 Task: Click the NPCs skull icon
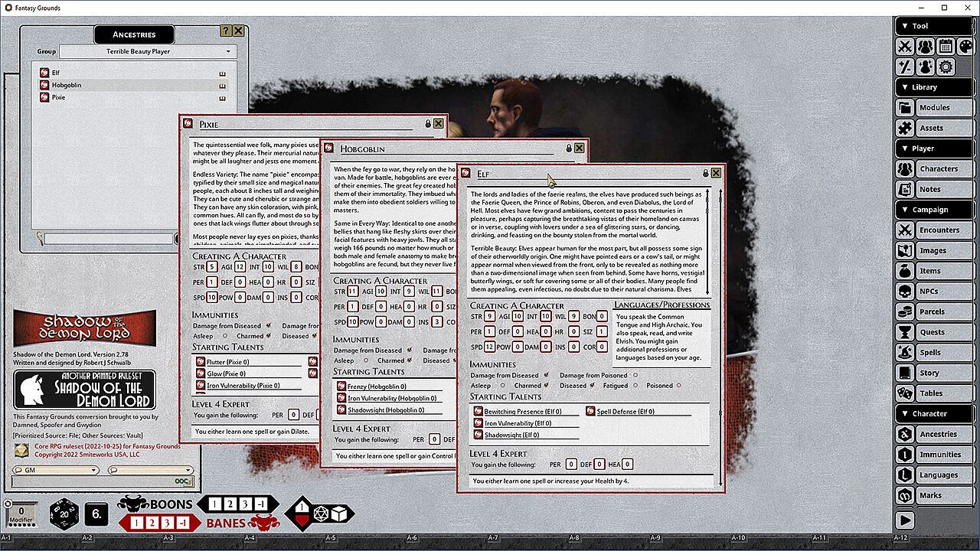905,292
